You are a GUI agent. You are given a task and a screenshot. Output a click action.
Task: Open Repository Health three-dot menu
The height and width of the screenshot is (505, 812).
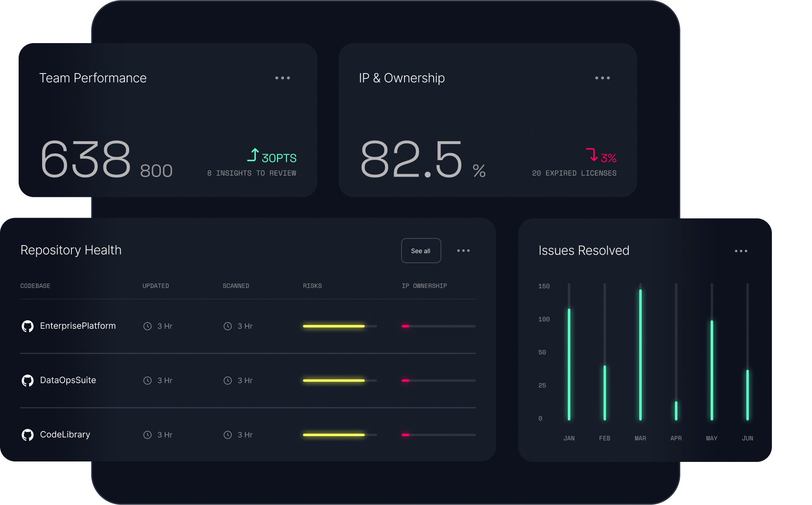(463, 251)
